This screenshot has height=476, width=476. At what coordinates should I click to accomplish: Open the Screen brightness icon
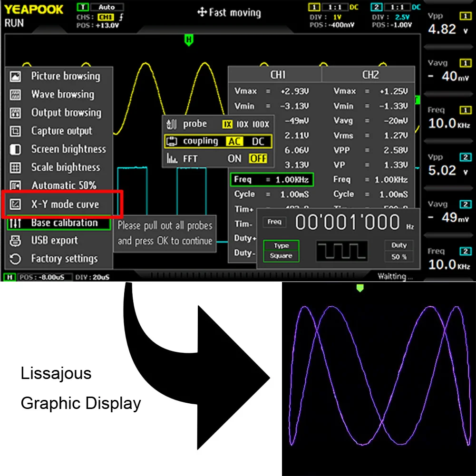[x=15, y=149]
